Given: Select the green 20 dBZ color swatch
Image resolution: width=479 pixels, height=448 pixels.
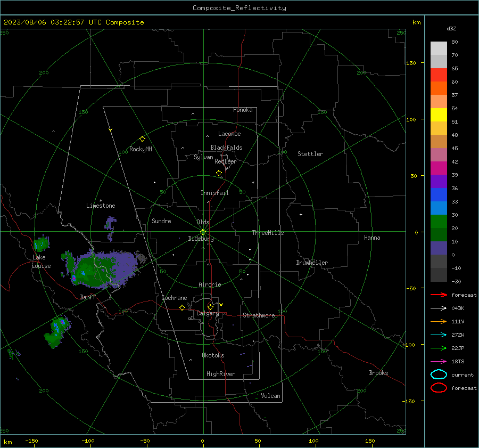Looking at the screenshot, I should [x=439, y=221].
